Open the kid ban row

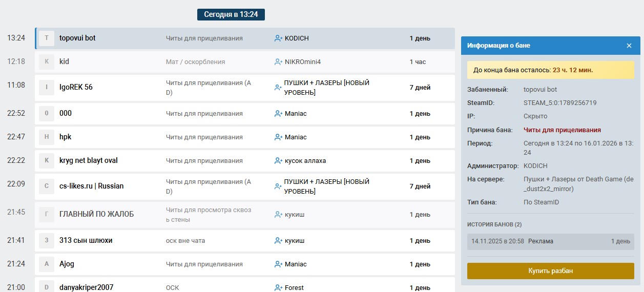[x=244, y=62]
